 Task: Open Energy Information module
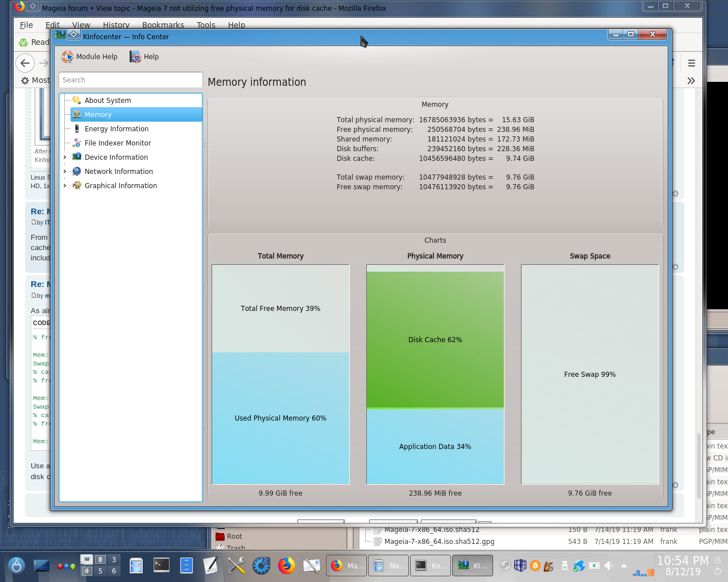(117, 129)
